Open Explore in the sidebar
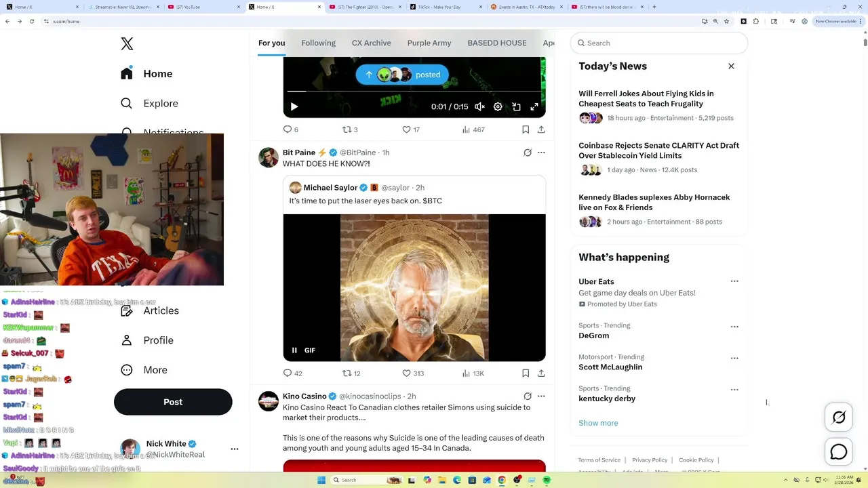 point(149,104)
